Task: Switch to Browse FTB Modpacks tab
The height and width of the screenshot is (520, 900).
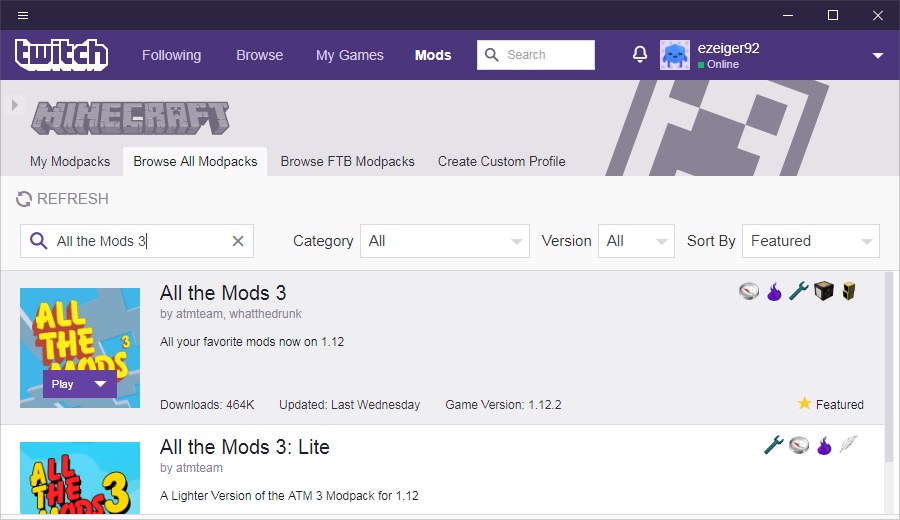Action: [347, 161]
